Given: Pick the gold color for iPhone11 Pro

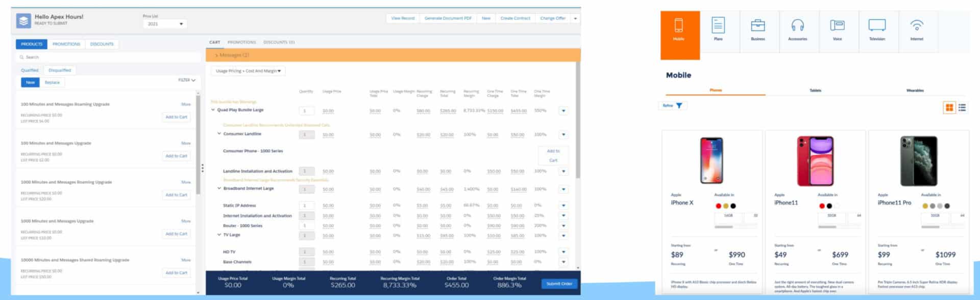Looking at the screenshot, I should point(925,206).
